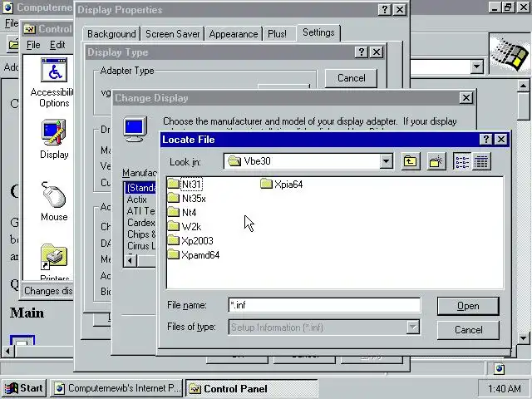Select the Xp2003 folder

click(190, 240)
